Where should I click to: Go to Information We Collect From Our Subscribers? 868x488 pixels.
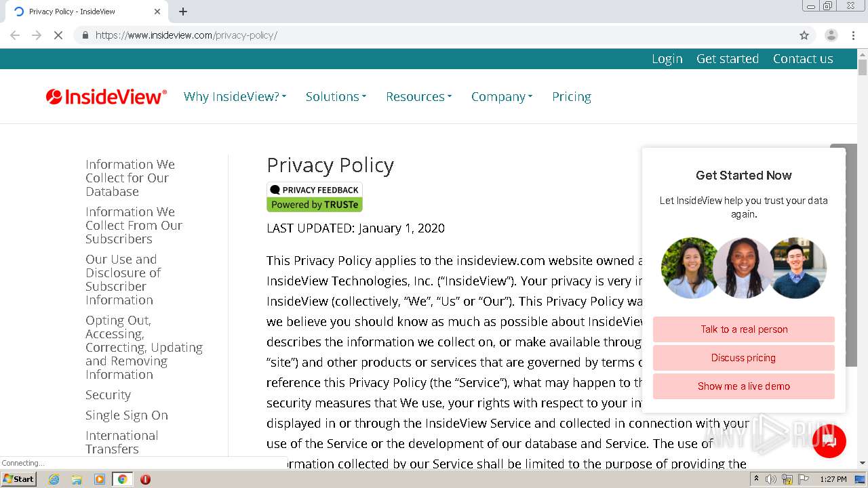[x=134, y=226]
